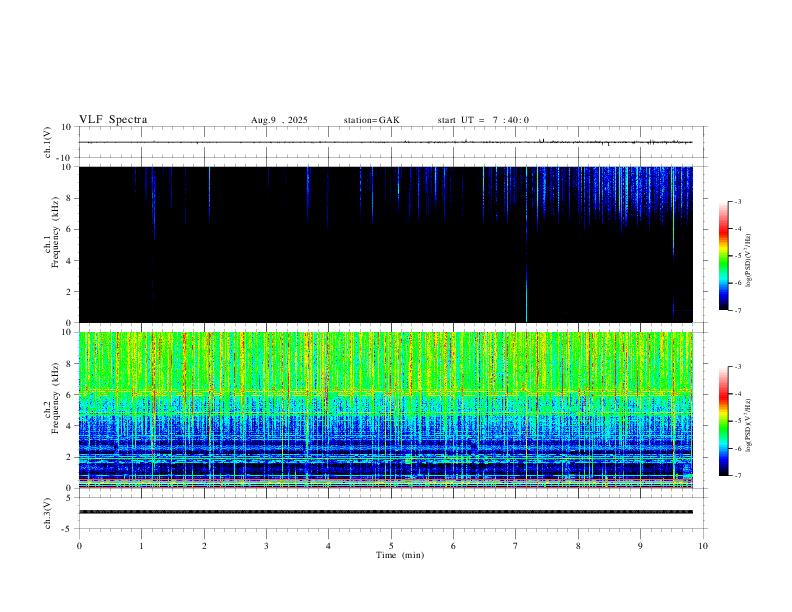Viewport: 792px width, 612px height.
Task: Click the time axis tick label '9'
Action: click(640, 546)
